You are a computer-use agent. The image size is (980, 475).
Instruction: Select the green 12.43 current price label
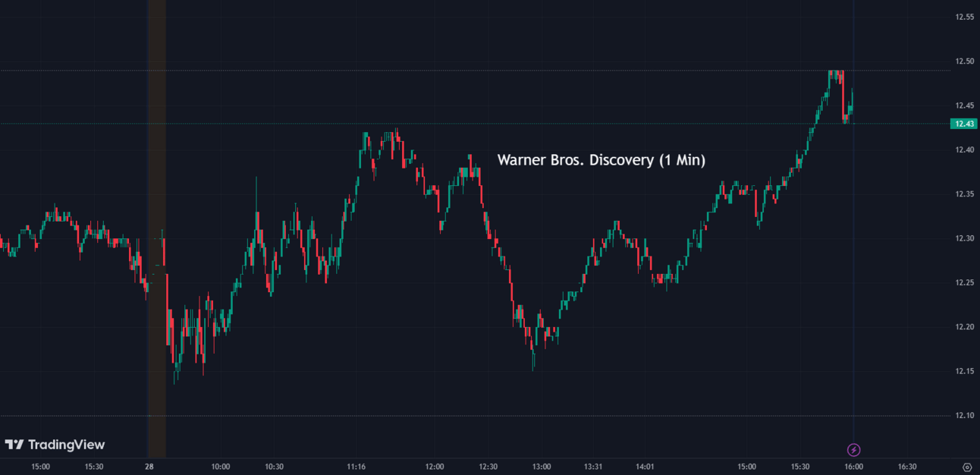click(965, 124)
